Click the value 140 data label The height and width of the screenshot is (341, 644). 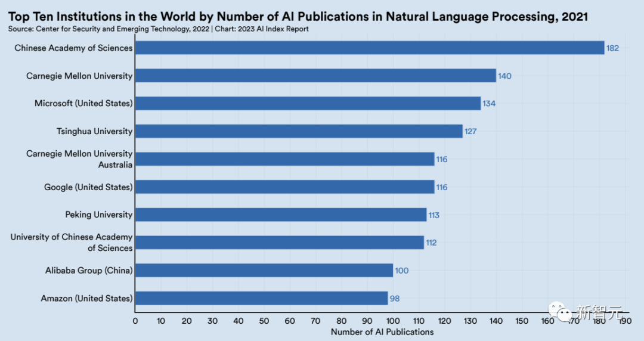505,76
